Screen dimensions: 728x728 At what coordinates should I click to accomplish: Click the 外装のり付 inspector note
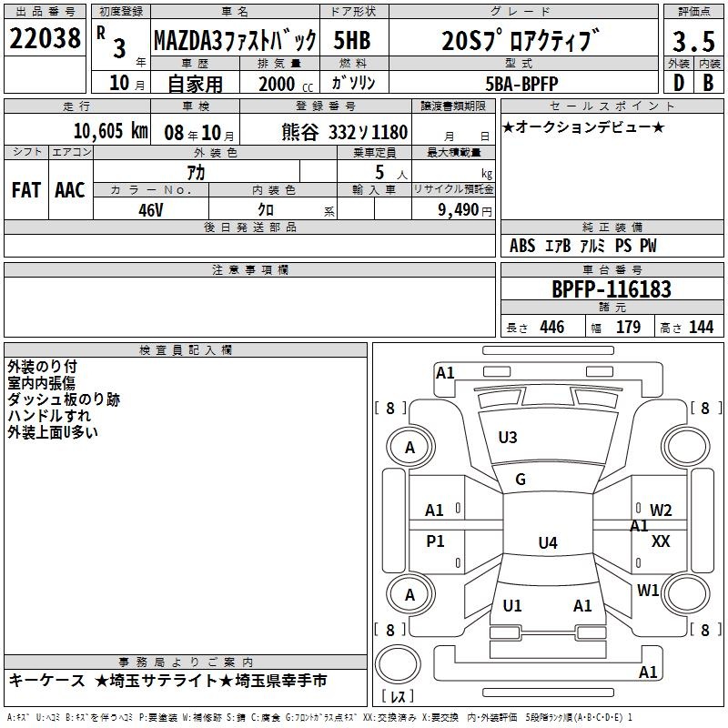[42, 367]
